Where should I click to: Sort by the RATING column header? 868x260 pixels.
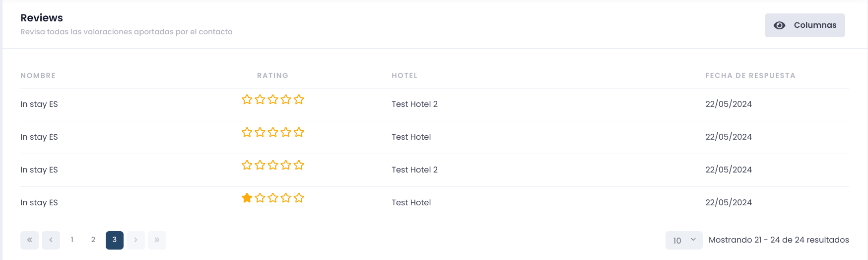click(x=272, y=76)
